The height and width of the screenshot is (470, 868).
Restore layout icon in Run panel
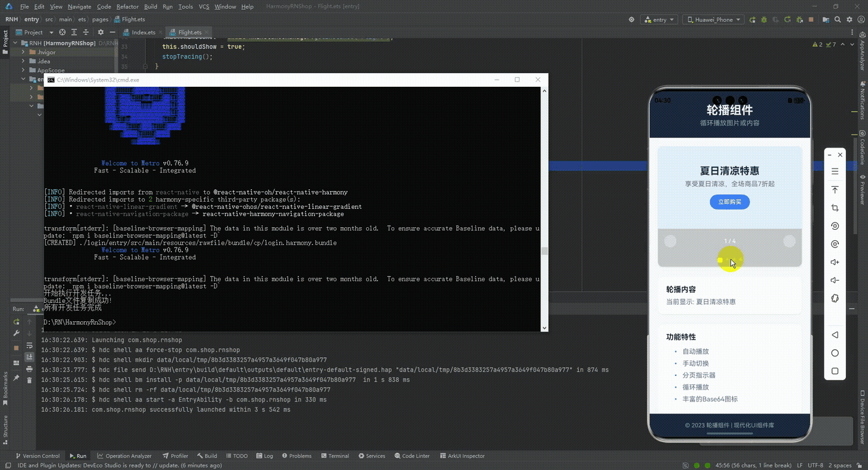(16, 362)
